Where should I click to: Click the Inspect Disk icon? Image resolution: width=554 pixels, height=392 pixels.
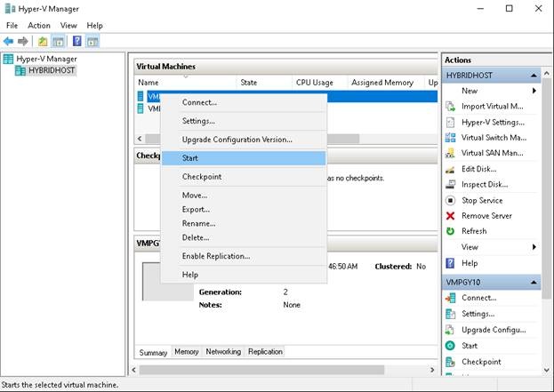pos(450,184)
